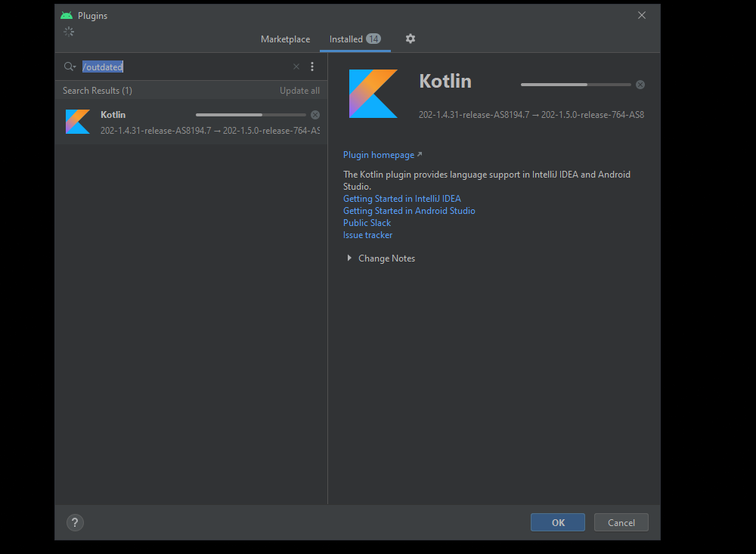Clear the /outdated search text

tap(296, 67)
